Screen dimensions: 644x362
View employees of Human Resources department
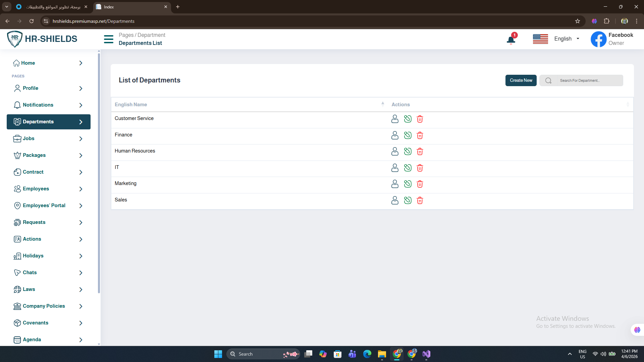[395, 152]
